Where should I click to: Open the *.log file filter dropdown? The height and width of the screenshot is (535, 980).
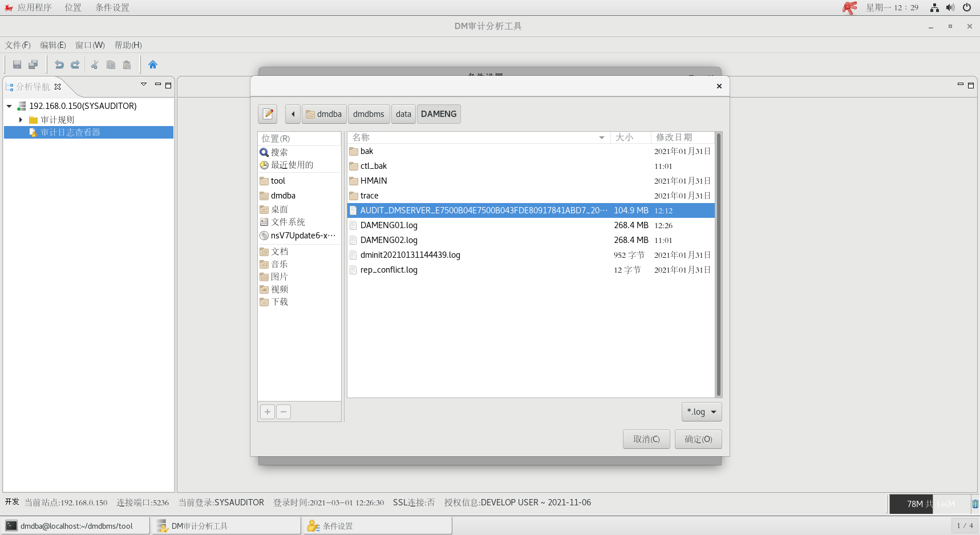coord(702,412)
